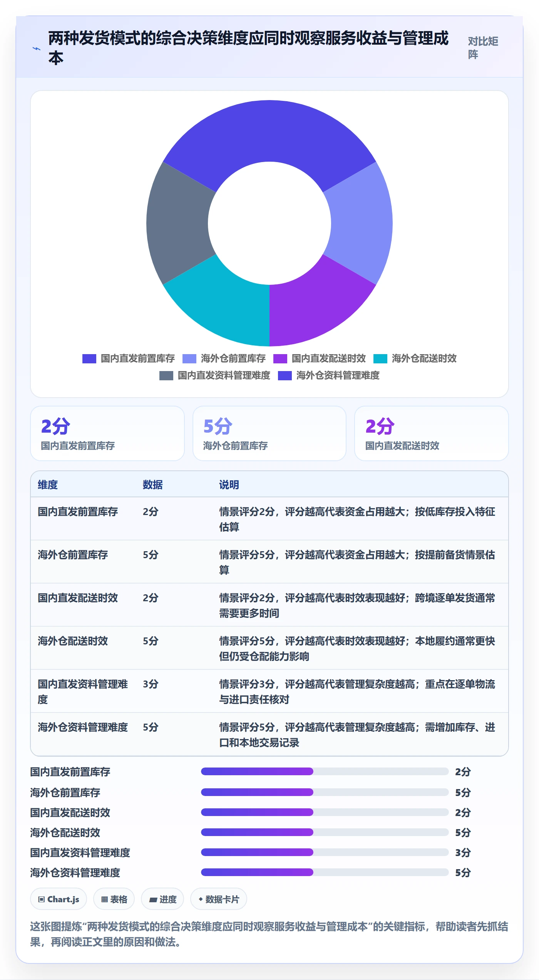Screen dimensions: 539x980
Task: Click the 说明 column header
Action: (229, 485)
